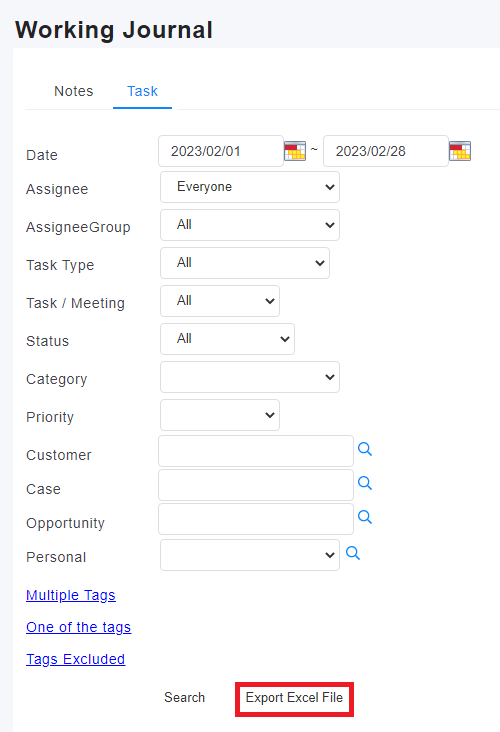Open the start date calendar picker icon
The image size is (500, 732).
[x=295, y=151]
